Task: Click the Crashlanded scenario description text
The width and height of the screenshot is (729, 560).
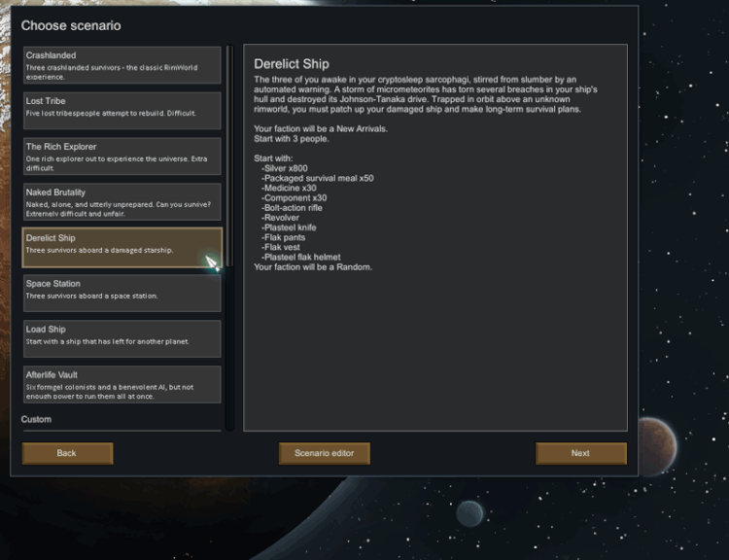Action: coord(112,72)
